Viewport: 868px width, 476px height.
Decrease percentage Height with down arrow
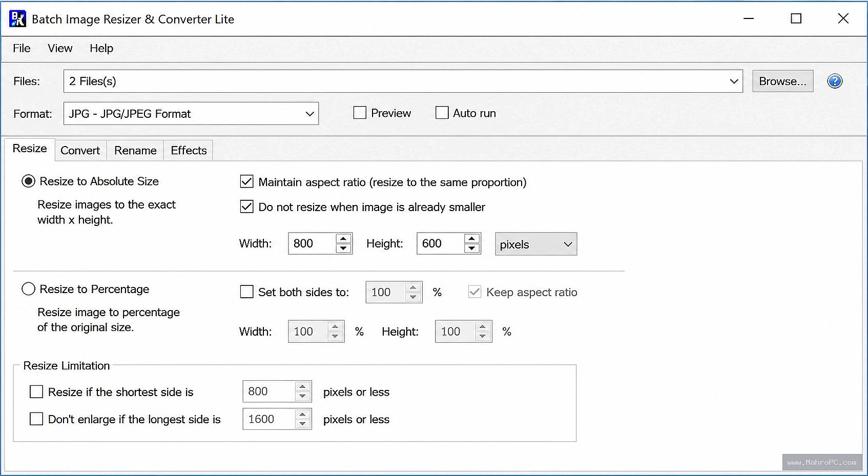(483, 337)
